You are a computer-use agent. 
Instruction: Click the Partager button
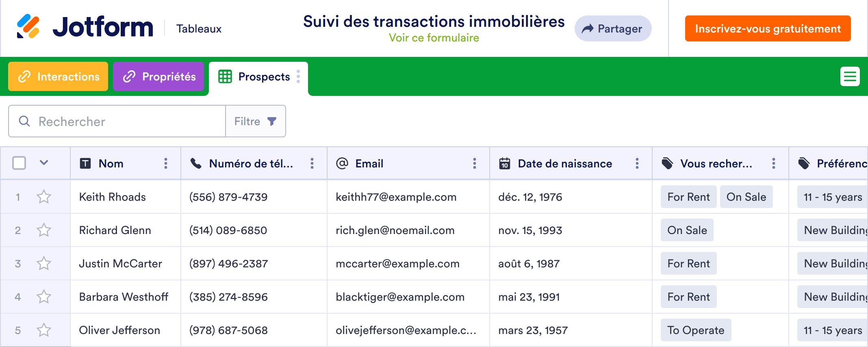613,28
